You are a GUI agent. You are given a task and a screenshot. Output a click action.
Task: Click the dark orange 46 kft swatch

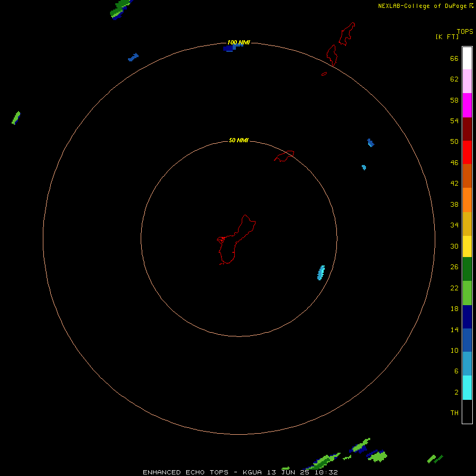click(467, 176)
